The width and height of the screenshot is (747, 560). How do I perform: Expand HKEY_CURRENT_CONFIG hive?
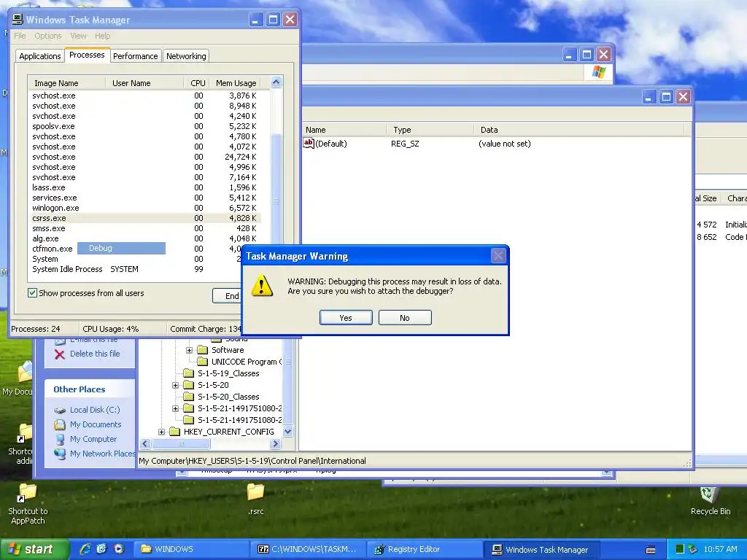point(161,432)
